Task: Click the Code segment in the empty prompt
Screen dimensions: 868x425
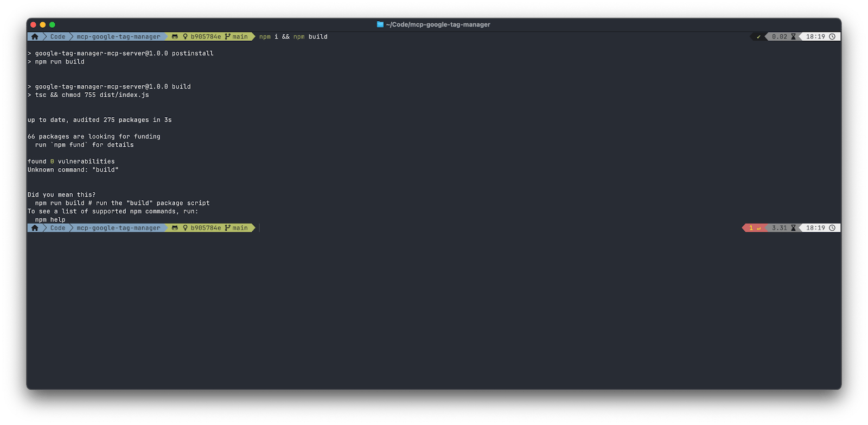Action: pos(58,228)
